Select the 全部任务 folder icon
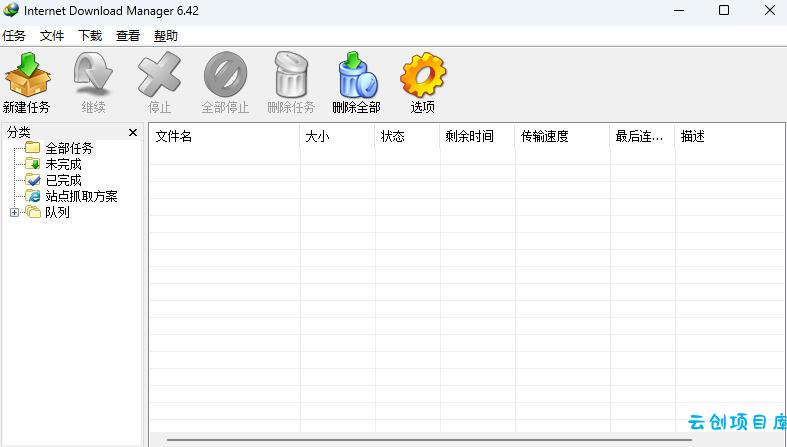 (33, 147)
